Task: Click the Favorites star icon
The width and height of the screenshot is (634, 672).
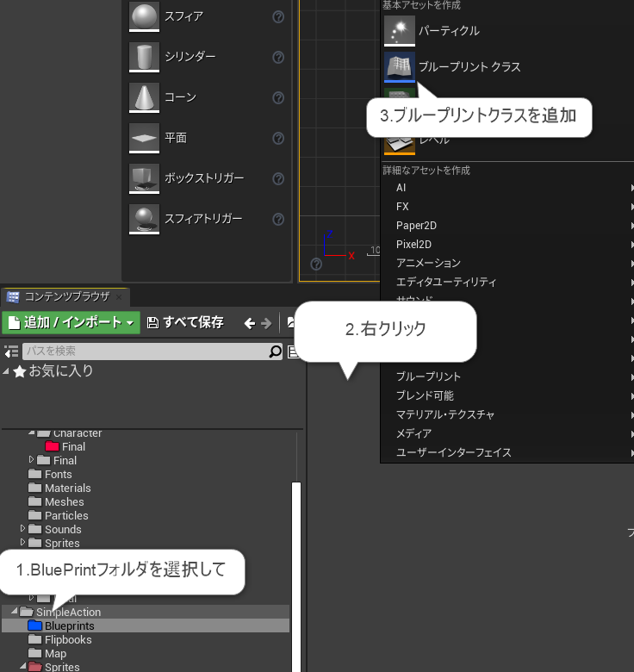Action: tap(20, 371)
